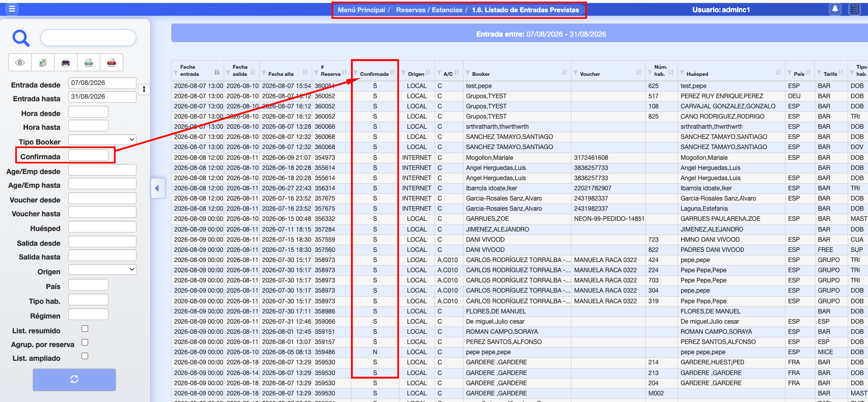Click the blue magnifying glass search icon

pyautogui.click(x=21, y=38)
